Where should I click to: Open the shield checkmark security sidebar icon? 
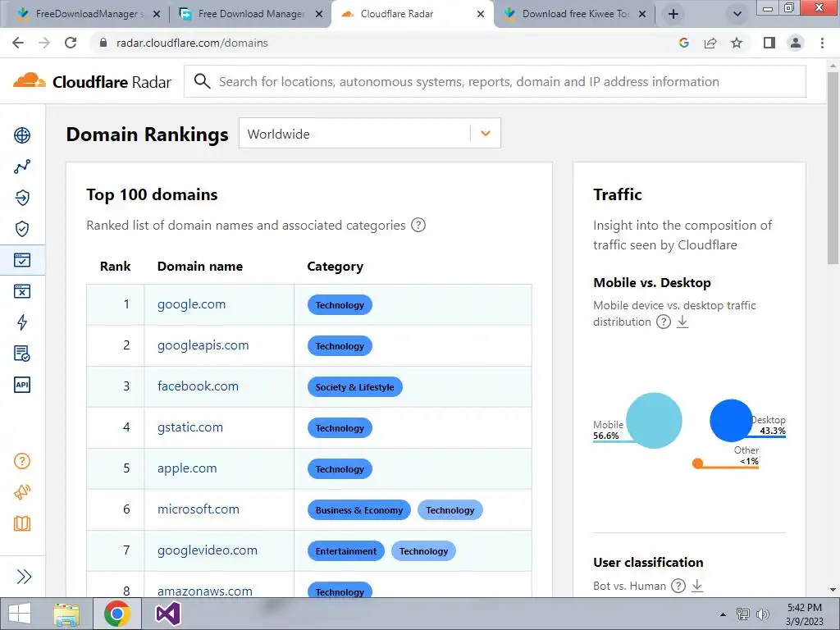(22, 229)
